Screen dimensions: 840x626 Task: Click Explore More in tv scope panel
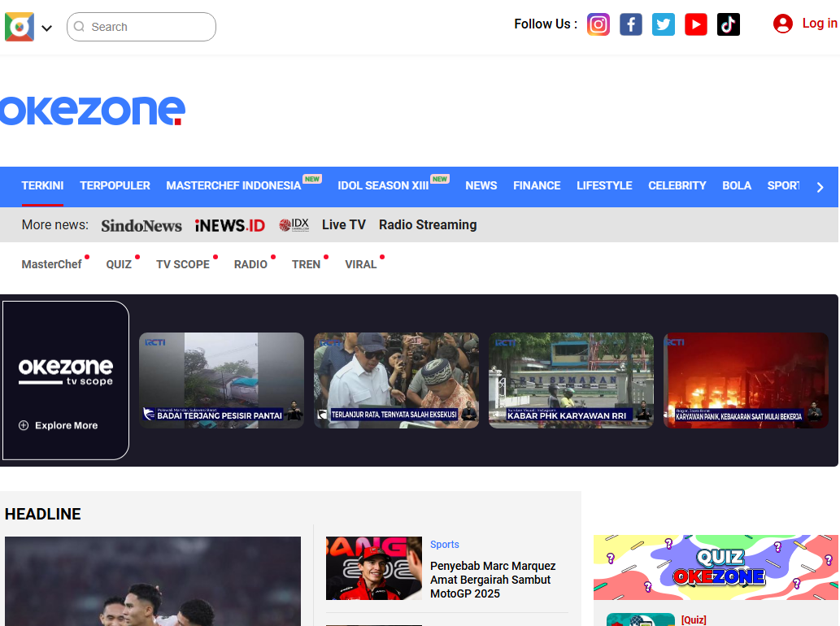[59, 425]
